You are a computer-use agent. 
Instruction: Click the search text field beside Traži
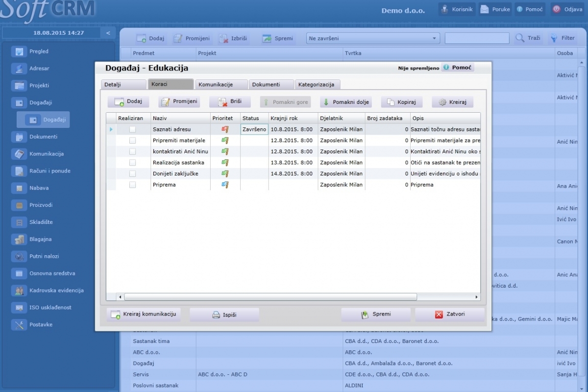(476, 38)
